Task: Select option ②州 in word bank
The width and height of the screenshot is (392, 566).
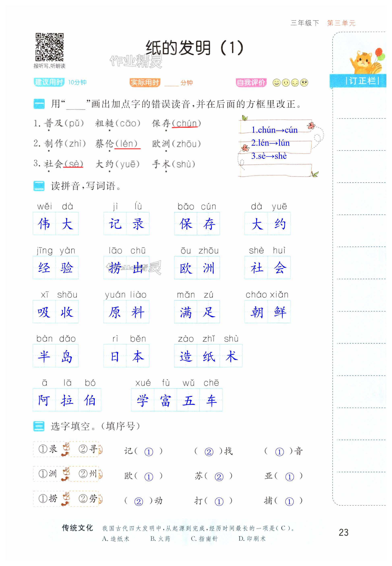Action: tap(88, 474)
